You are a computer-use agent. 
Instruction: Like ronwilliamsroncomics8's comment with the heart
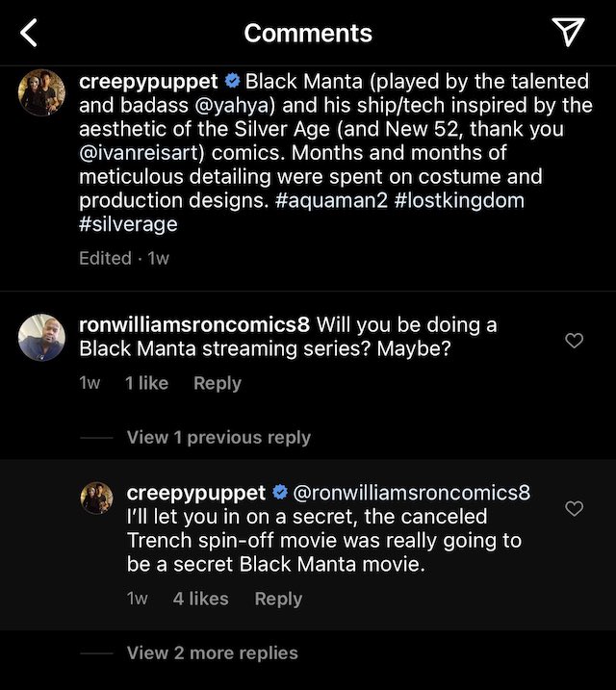(x=574, y=341)
